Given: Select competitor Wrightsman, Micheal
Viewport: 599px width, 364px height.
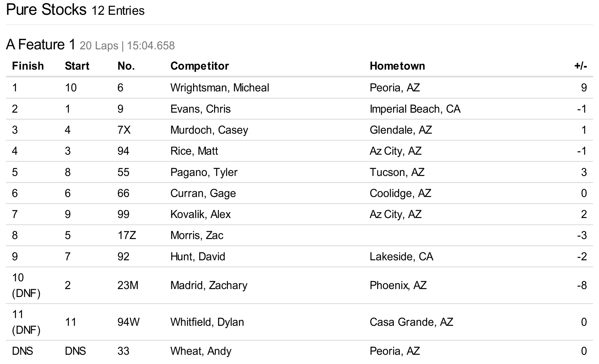Looking at the screenshot, I should tap(220, 88).
